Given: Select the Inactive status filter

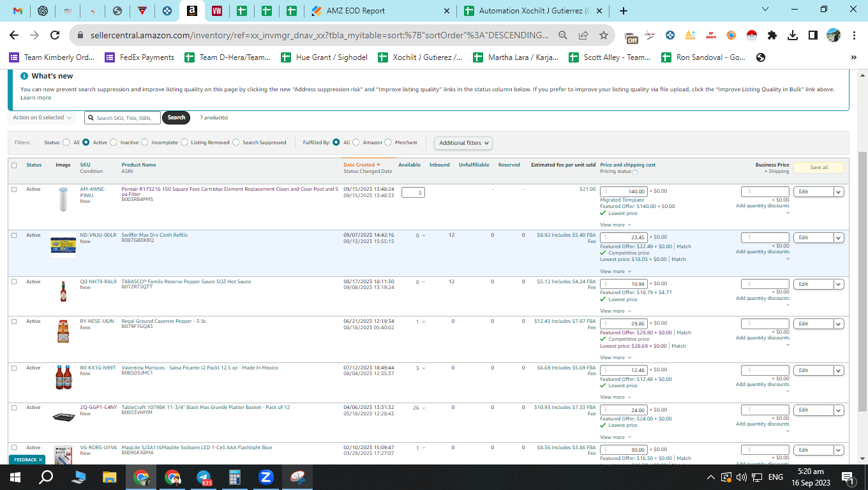Looking at the screenshot, I should (x=114, y=142).
